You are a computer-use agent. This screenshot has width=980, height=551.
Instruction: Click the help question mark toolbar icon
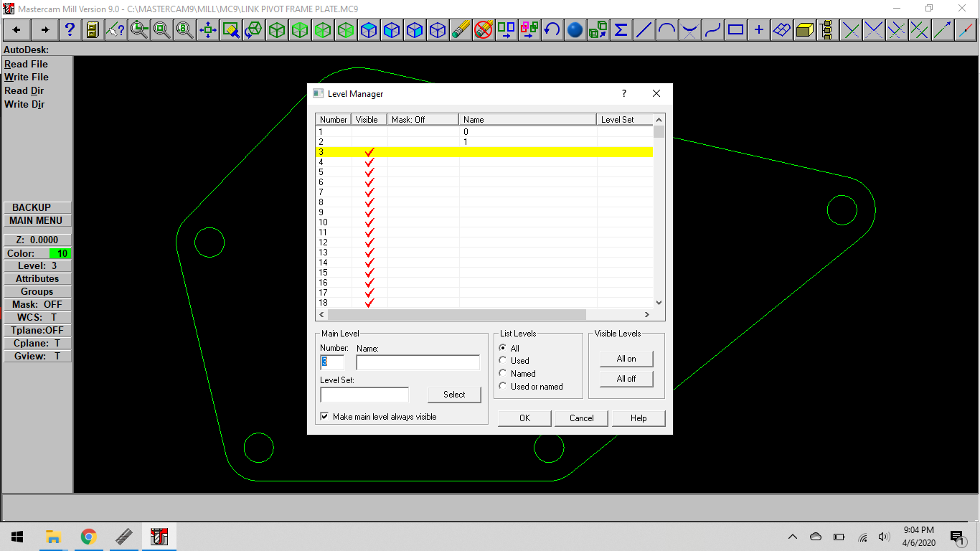(70, 30)
